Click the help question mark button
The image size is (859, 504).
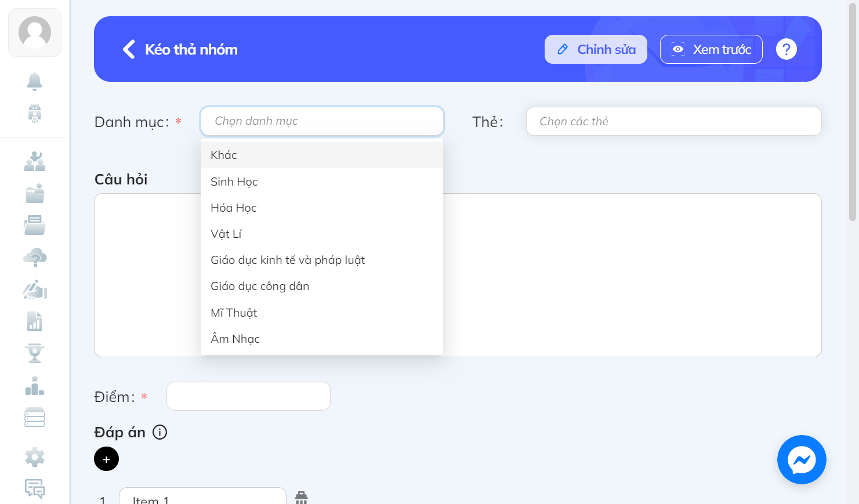point(786,49)
